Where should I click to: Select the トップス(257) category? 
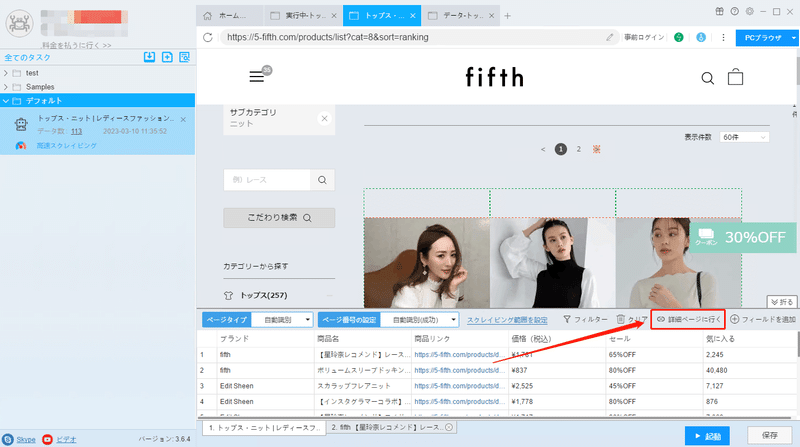click(263, 295)
